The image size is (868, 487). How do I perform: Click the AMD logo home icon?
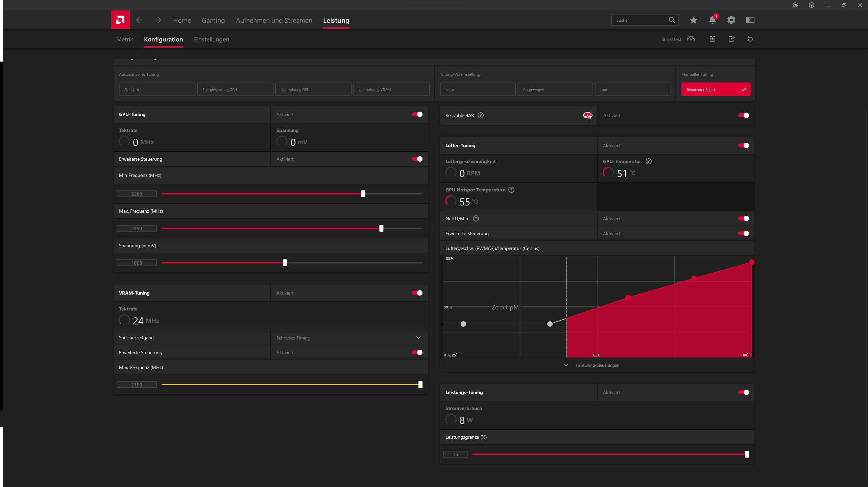click(120, 20)
